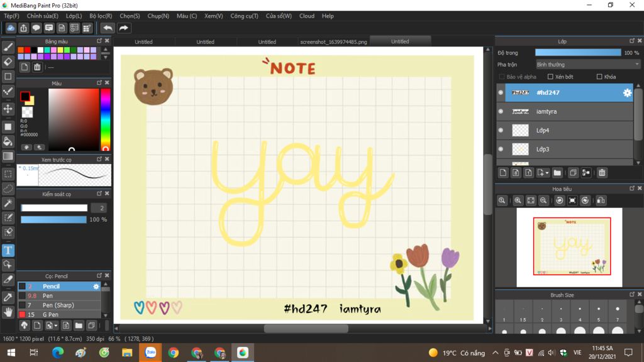The height and width of the screenshot is (362, 644).
Task: Add a new brush in brush panel
Action: [37, 326]
